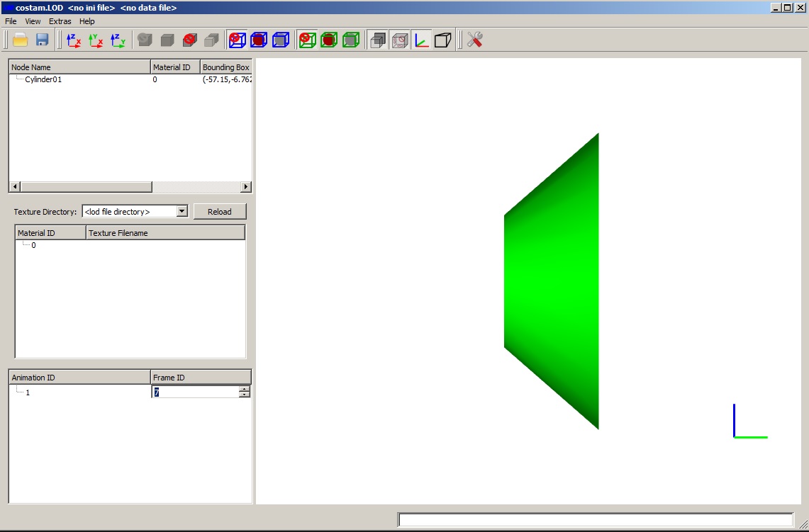Toggle the transparent cube display button
This screenshot has height=532, width=809.
[400, 40]
